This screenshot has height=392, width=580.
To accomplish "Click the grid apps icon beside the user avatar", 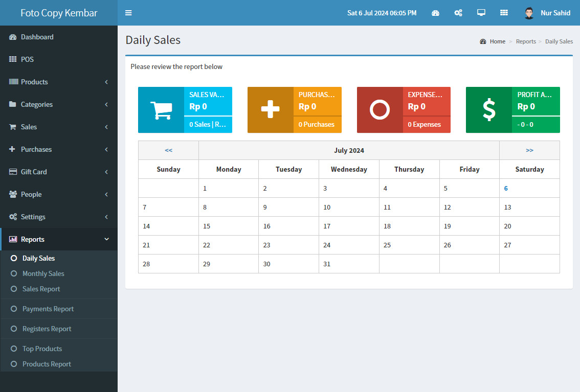I will (x=504, y=12).
